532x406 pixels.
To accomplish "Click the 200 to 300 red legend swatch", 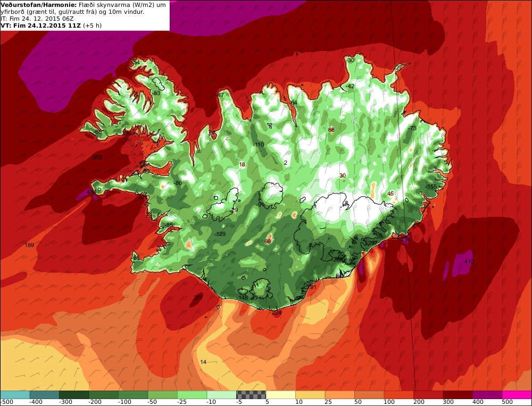I will coord(428,395).
